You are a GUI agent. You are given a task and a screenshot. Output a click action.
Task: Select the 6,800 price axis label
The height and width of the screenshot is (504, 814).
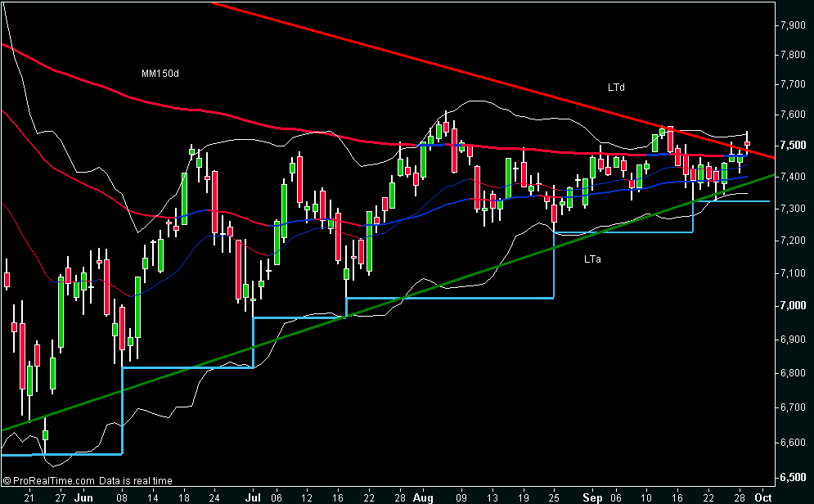[793, 373]
